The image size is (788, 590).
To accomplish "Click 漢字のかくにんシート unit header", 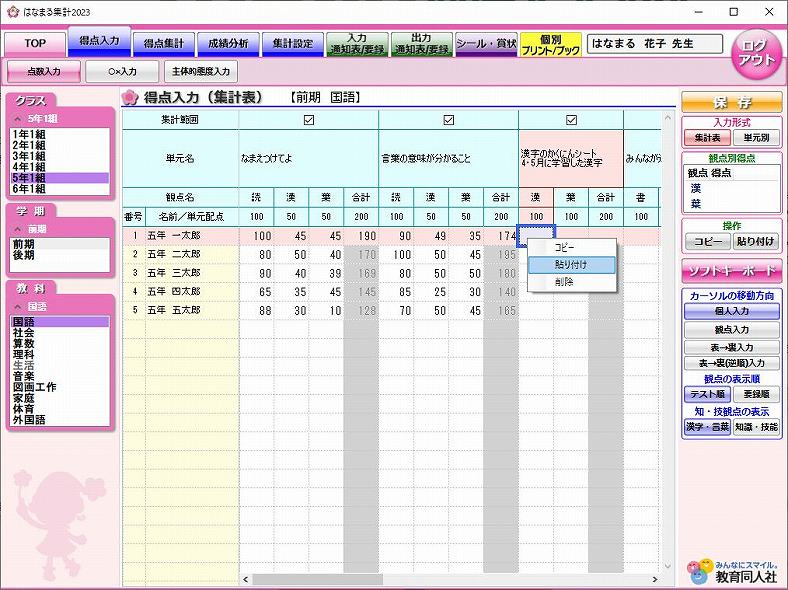I will point(571,159).
